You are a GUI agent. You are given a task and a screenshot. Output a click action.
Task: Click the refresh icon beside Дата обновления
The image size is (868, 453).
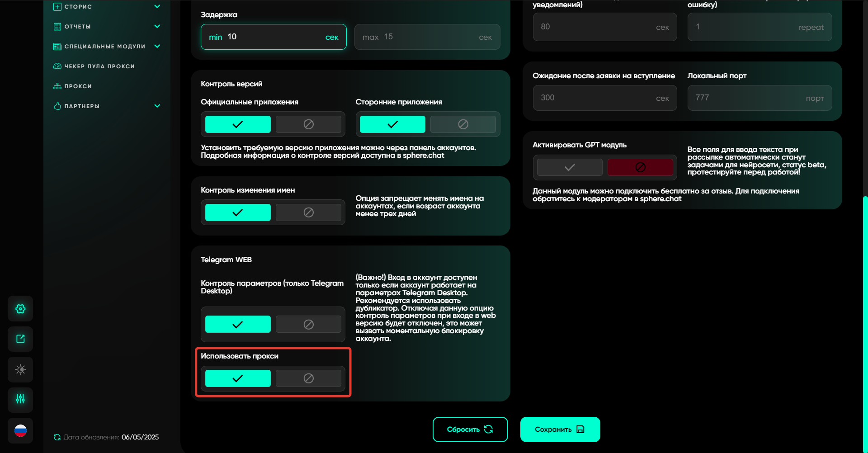pos(57,437)
